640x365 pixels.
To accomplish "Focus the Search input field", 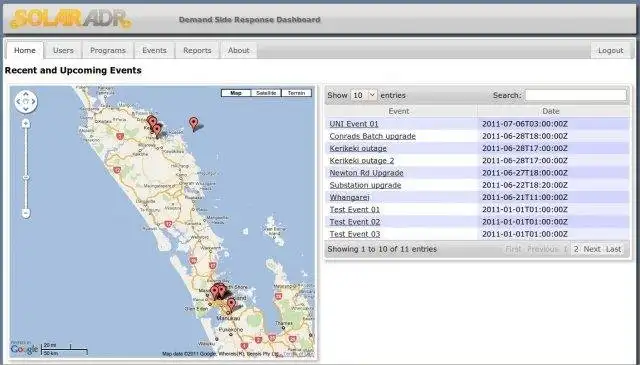I will [576, 95].
